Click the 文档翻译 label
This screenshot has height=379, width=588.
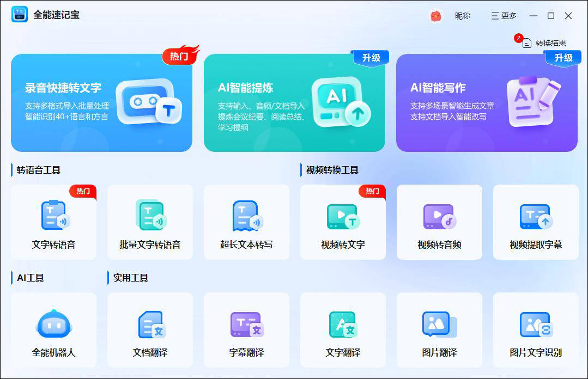coord(150,352)
